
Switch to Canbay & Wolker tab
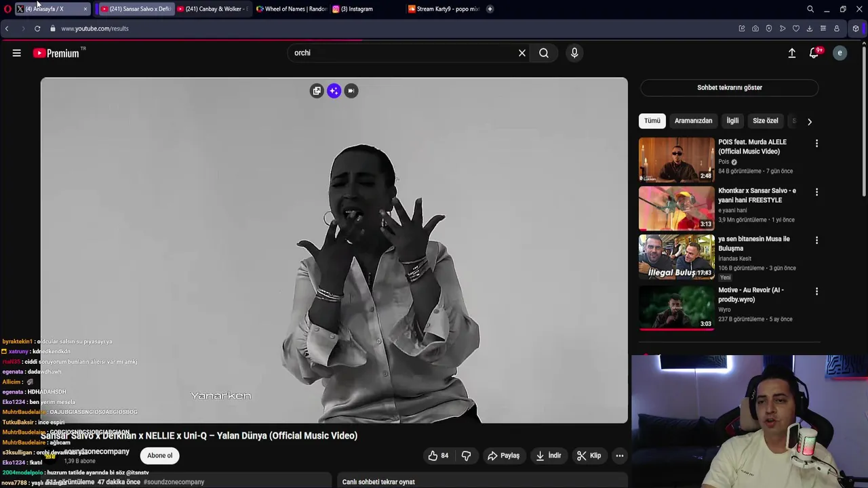coord(212,9)
